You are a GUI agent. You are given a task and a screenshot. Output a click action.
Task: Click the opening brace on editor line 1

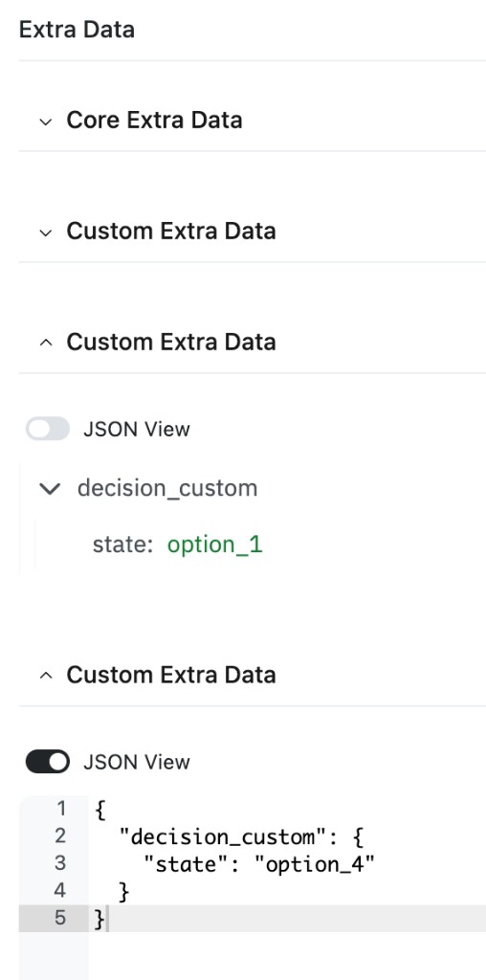click(x=100, y=810)
